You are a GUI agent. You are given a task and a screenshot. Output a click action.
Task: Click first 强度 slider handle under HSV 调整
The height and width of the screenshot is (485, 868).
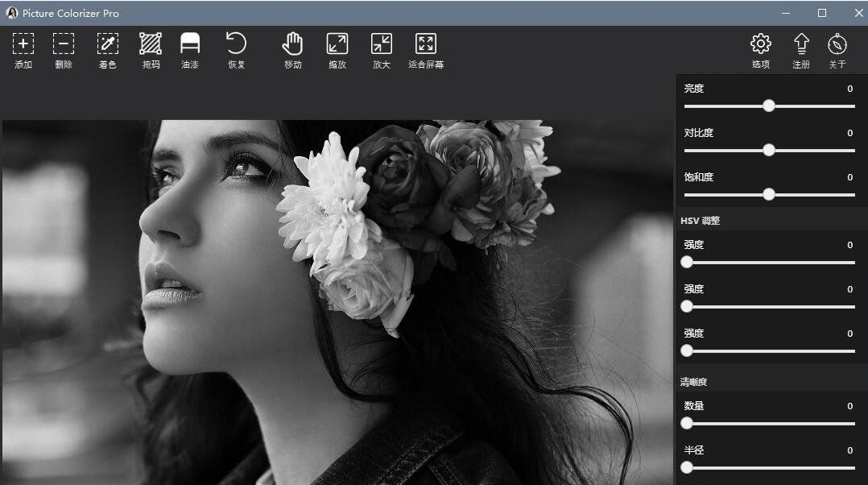[x=687, y=262]
